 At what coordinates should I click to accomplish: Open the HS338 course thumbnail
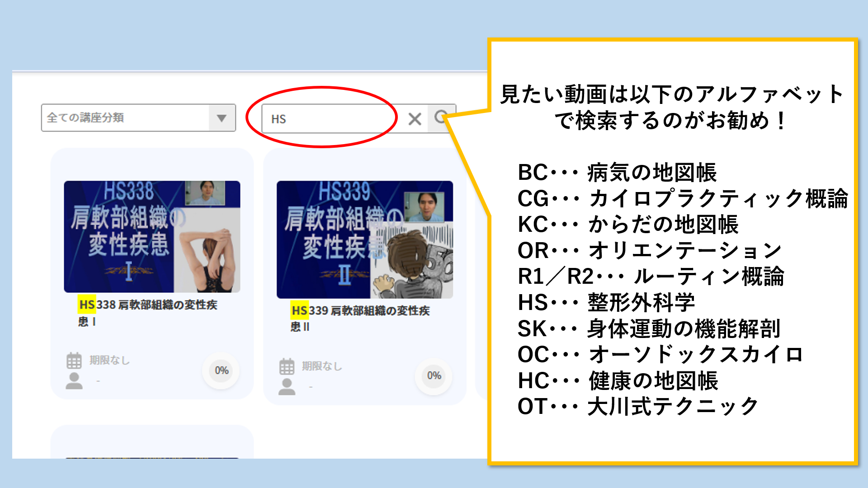pos(152,236)
